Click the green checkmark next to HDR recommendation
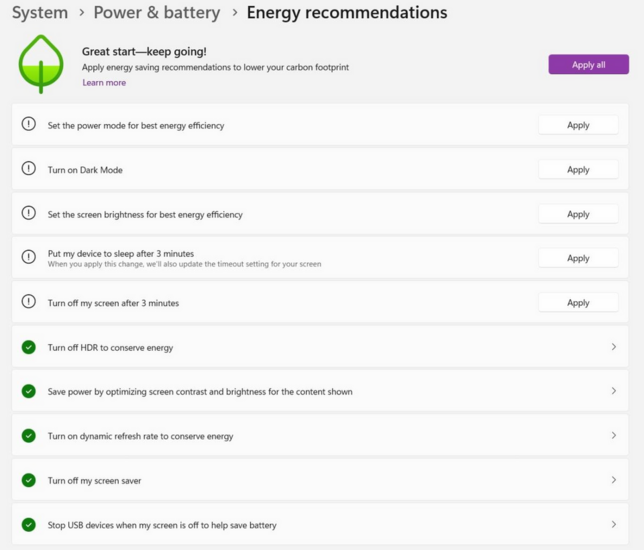The height and width of the screenshot is (550, 644). coord(29,347)
